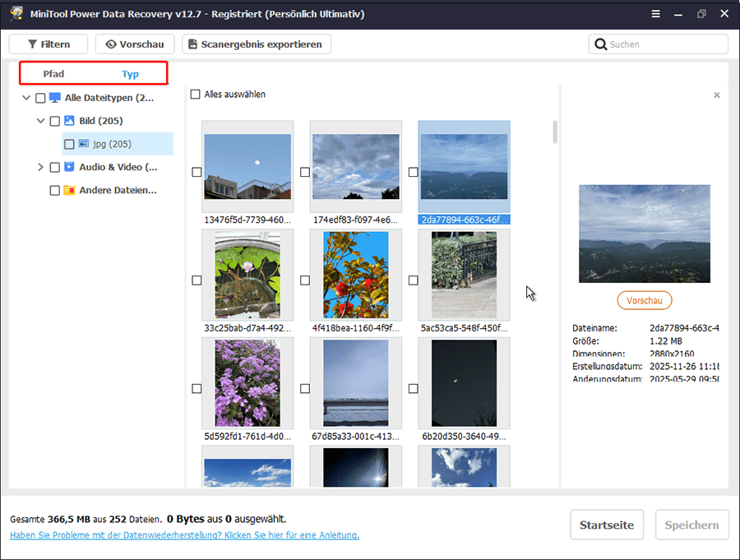Click the Andere Dateien folder icon
740x560 pixels.
click(x=69, y=190)
